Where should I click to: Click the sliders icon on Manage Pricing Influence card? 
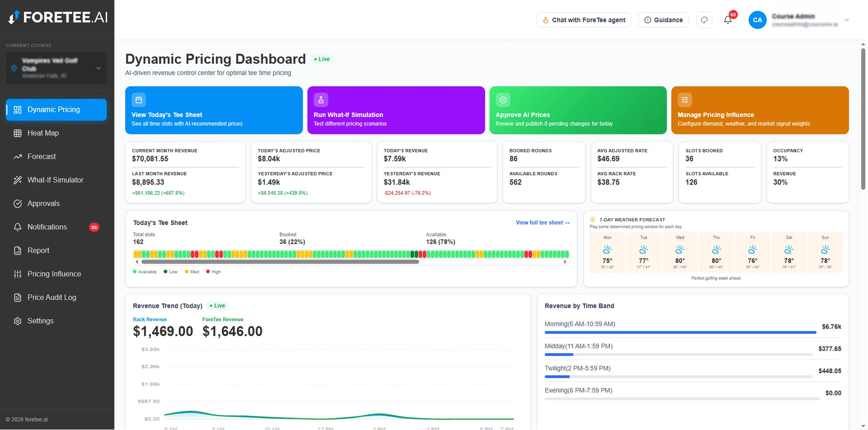[x=685, y=100]
